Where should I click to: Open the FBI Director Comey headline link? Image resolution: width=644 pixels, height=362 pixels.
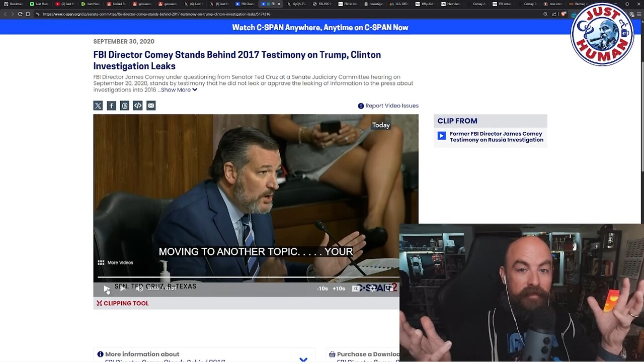point(237,60)
